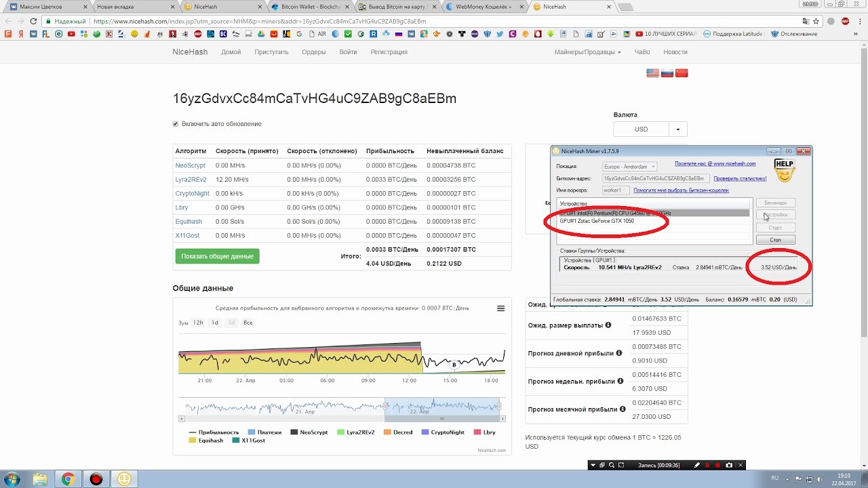The image size is (868, 488).
Task: Switch to the Bitcoin Wallet - Blockchain tab
Action: click(x=309, y=7)
